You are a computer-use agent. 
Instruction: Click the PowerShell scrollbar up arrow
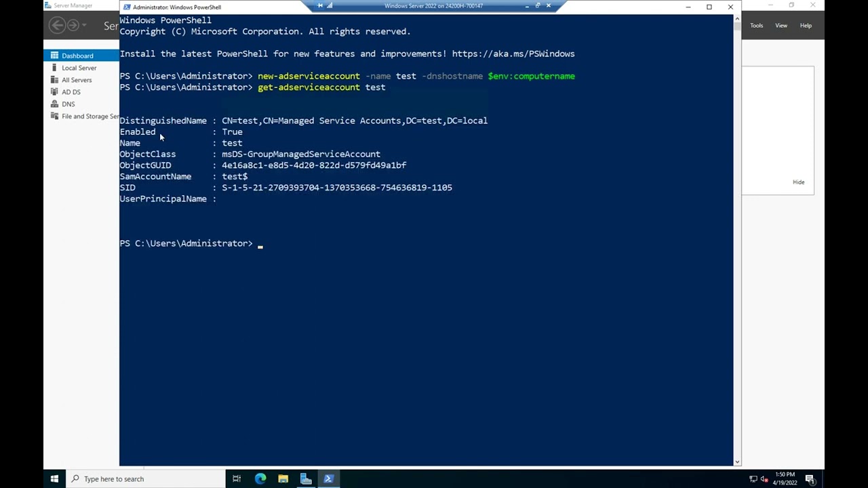click(x=737, y=18)
